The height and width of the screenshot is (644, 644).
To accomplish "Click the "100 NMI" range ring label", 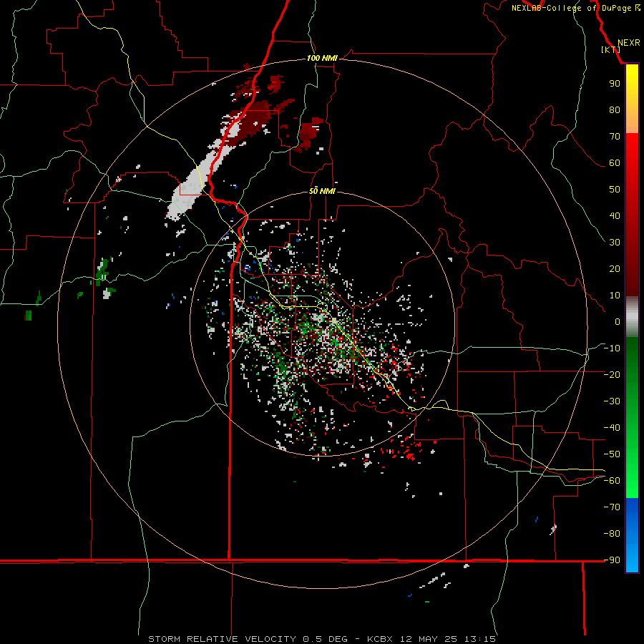I will click(322, 58).
